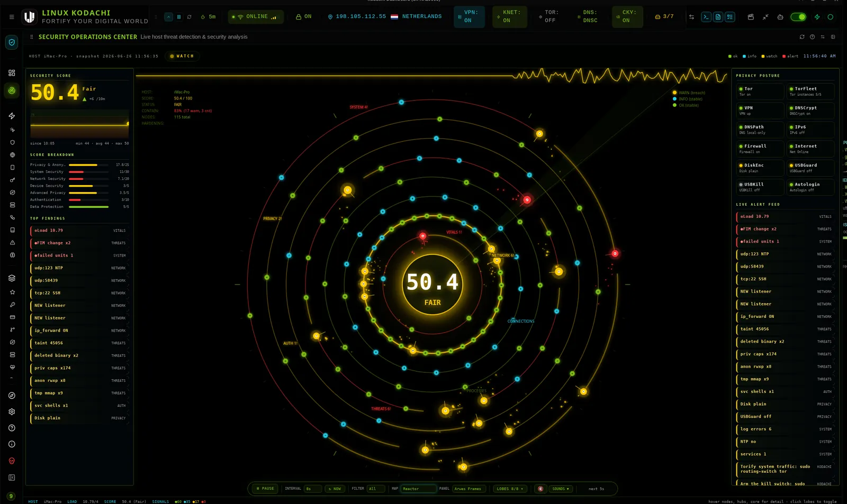Click the NOW refresh button
847x504 pixels.
pyautogui.click(x=335, y=489)
